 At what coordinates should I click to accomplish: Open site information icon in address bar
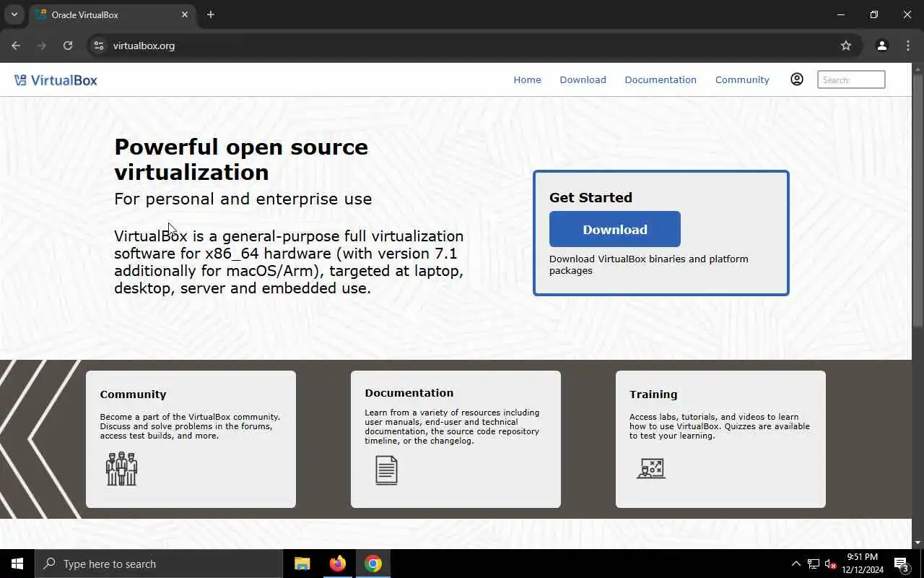(x=99, y=46)
